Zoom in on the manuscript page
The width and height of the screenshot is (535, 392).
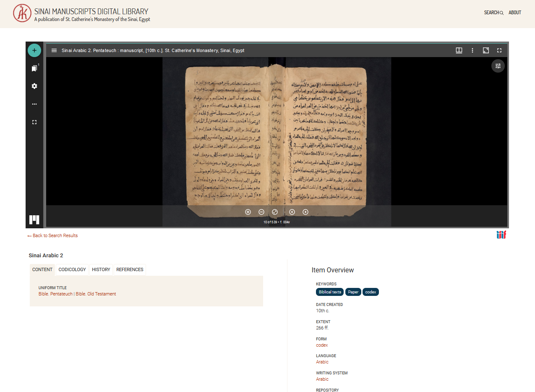tap(248, 212)
